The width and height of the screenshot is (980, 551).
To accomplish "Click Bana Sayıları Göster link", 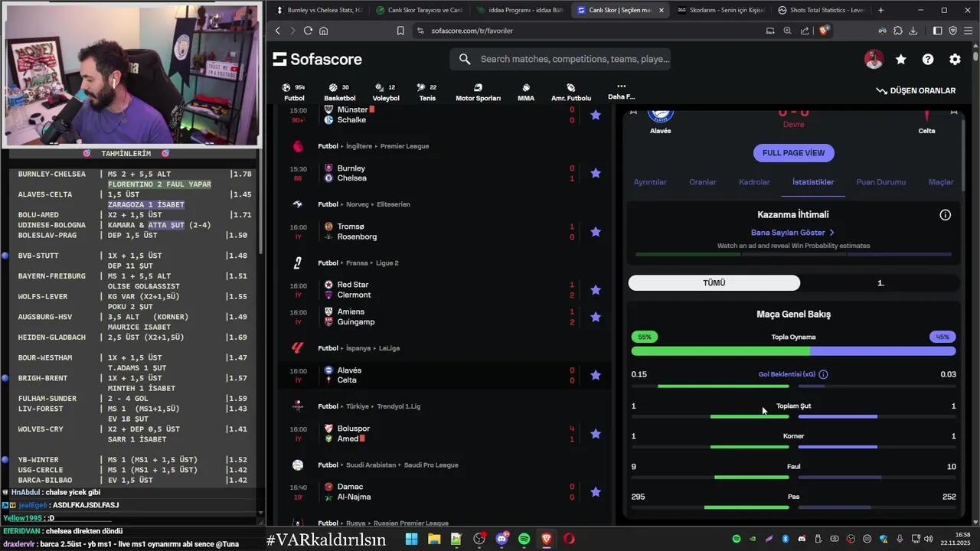I will [792, 233].
